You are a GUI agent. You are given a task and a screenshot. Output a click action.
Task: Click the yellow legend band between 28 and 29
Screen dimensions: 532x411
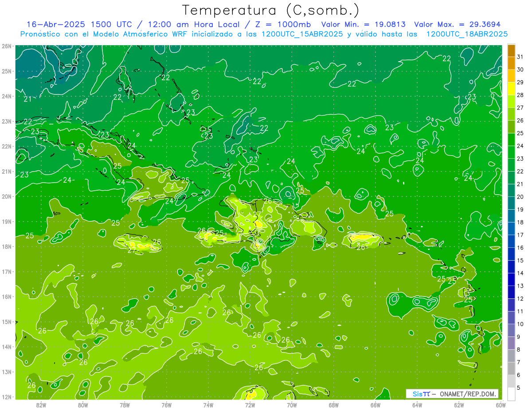[x=511, y=89]
